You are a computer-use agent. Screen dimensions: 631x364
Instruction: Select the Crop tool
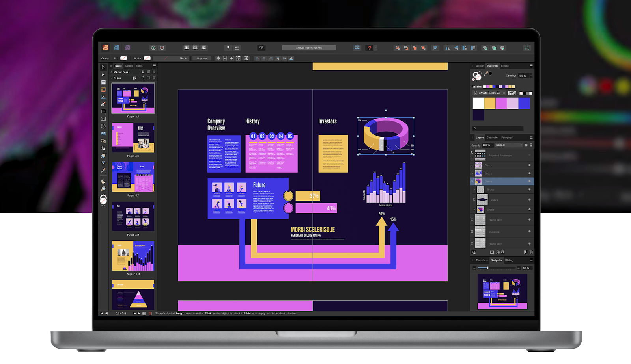pos(103,149)
